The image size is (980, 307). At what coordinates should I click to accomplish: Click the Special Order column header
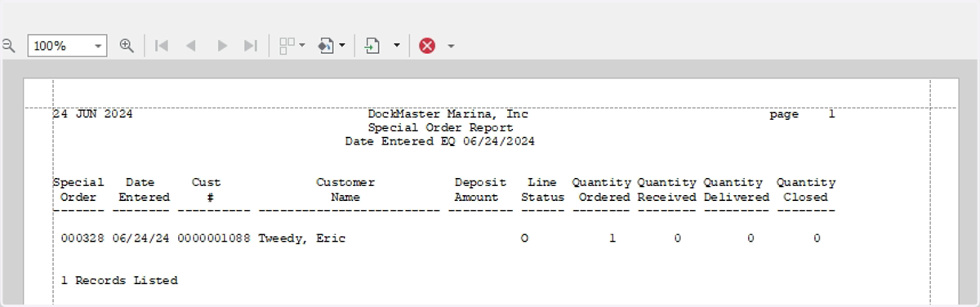point(79,189)
